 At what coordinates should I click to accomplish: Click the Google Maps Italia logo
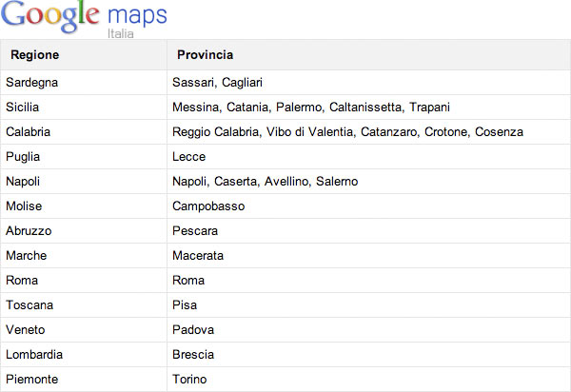coord(85,19)
